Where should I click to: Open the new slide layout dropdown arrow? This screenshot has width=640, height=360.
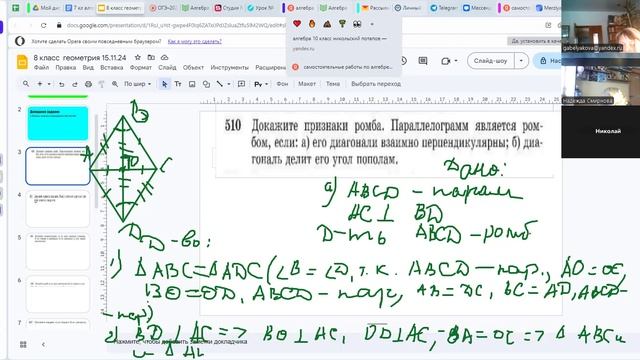pos(49,84)
